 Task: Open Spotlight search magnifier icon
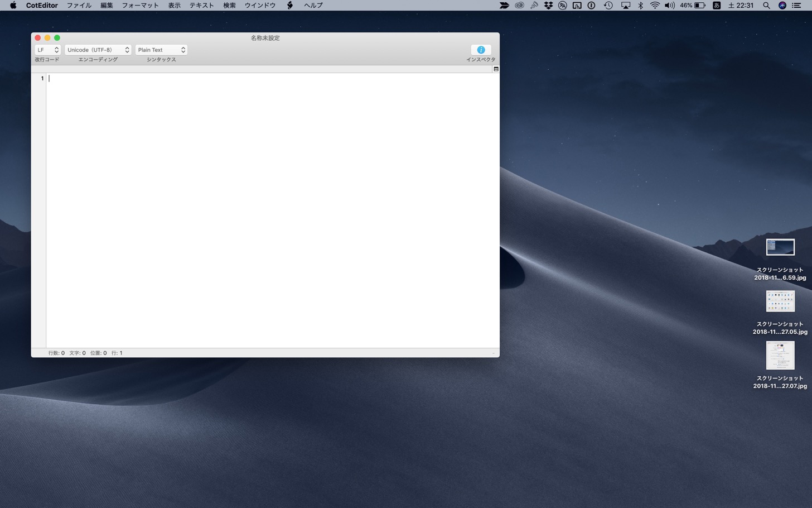click(766, 5)
